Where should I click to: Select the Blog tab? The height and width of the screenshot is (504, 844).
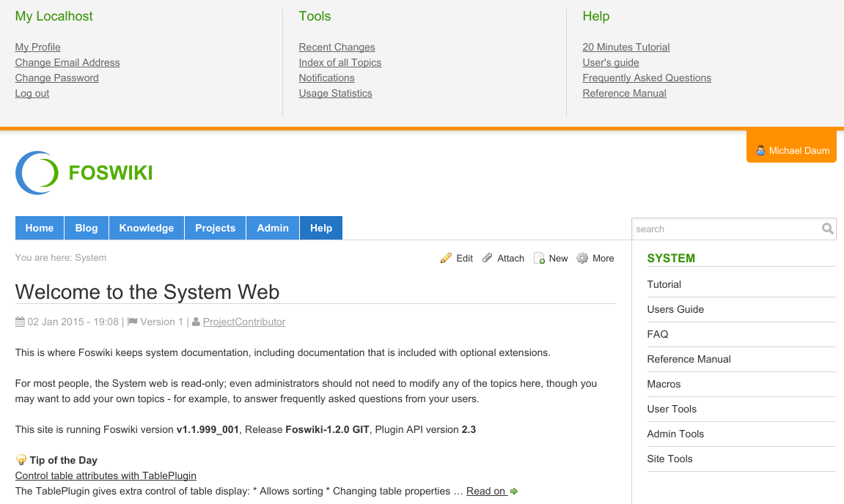(x=87, y=228)
